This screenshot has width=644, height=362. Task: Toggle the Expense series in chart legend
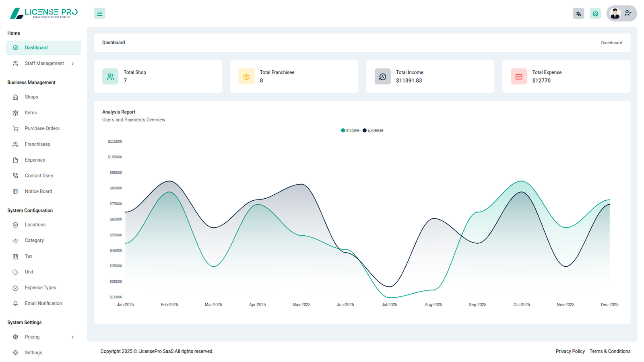click(373, 130)
